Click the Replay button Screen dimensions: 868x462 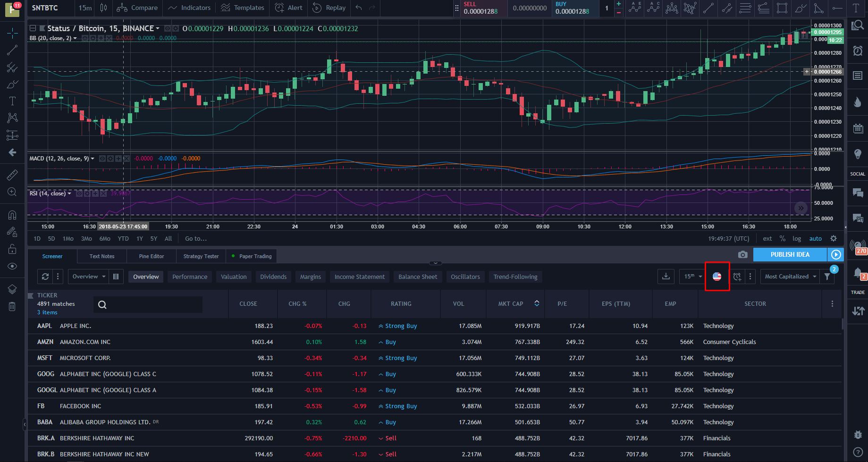[329, 8]
